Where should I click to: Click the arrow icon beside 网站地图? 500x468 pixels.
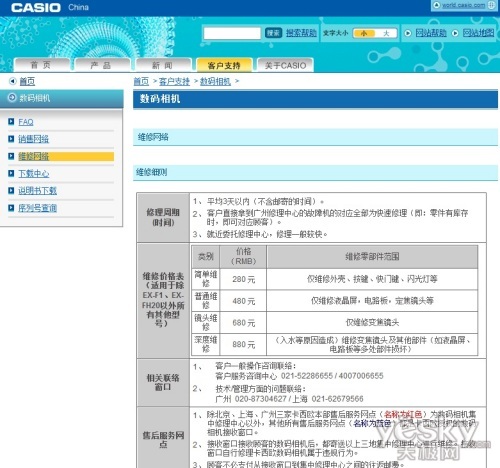455,33
